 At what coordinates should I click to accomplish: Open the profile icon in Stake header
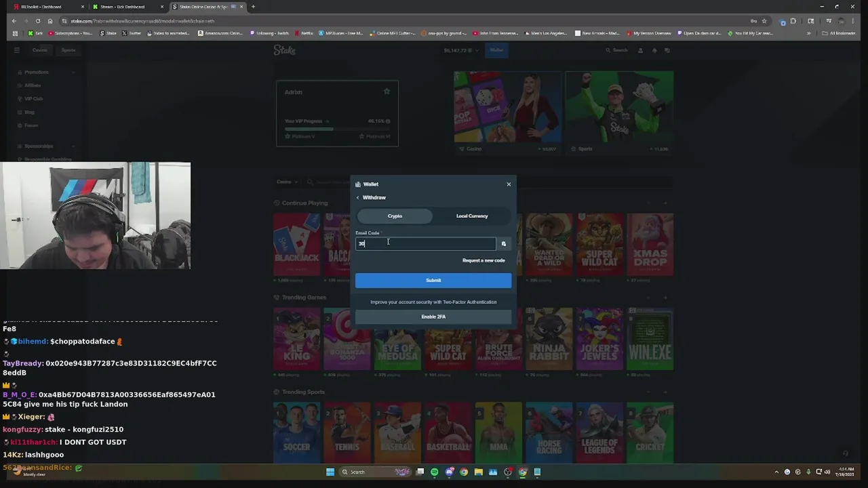640,50
